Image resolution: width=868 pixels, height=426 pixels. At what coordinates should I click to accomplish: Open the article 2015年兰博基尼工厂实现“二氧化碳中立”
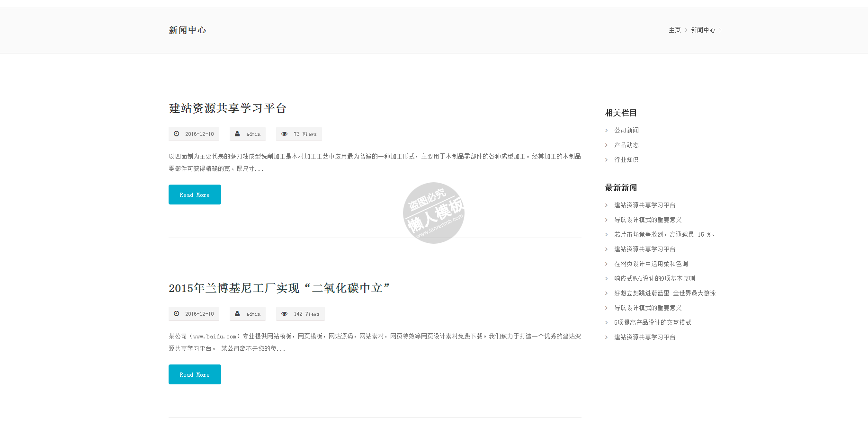[279, 288]
